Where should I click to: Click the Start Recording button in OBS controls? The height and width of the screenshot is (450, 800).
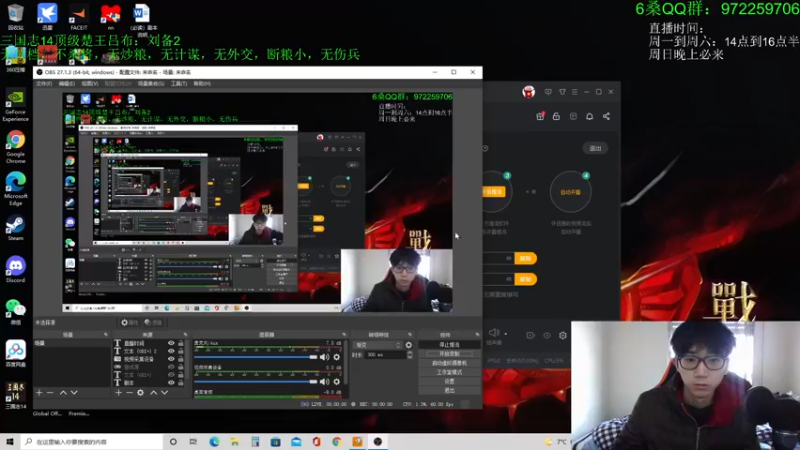coord(449,354)
